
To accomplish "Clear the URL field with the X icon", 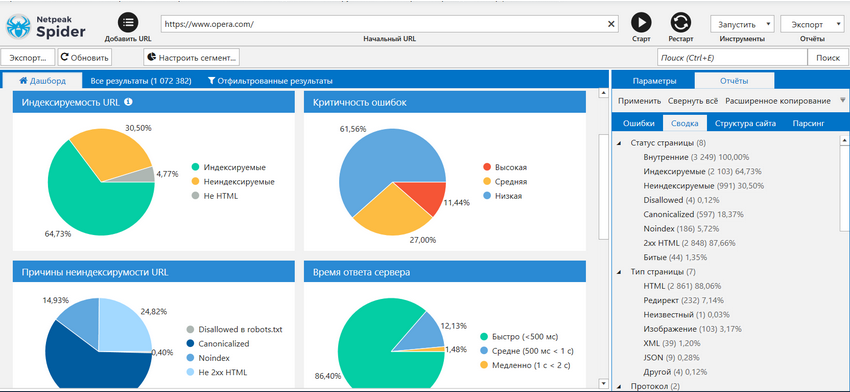I will tap(611, 24).
